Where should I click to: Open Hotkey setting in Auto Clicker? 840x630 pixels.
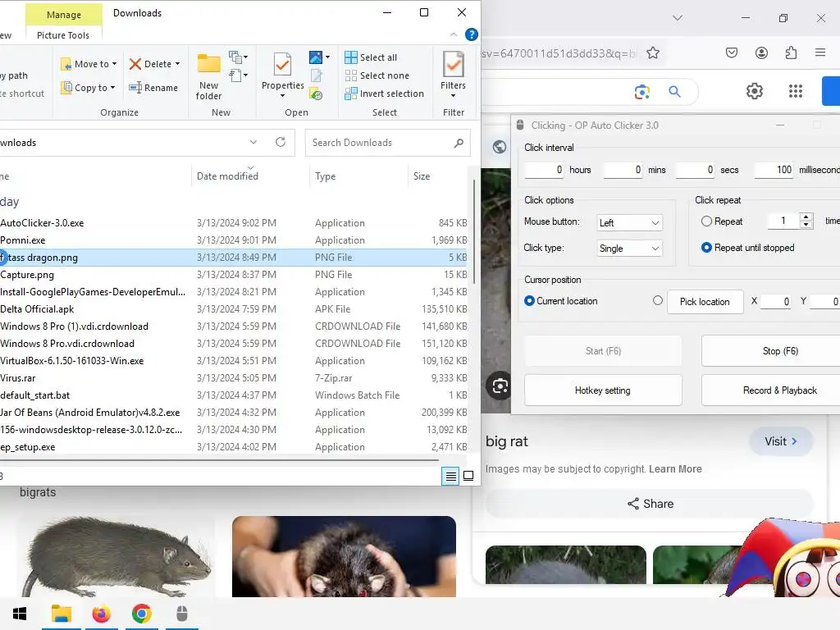pos(603,390)
